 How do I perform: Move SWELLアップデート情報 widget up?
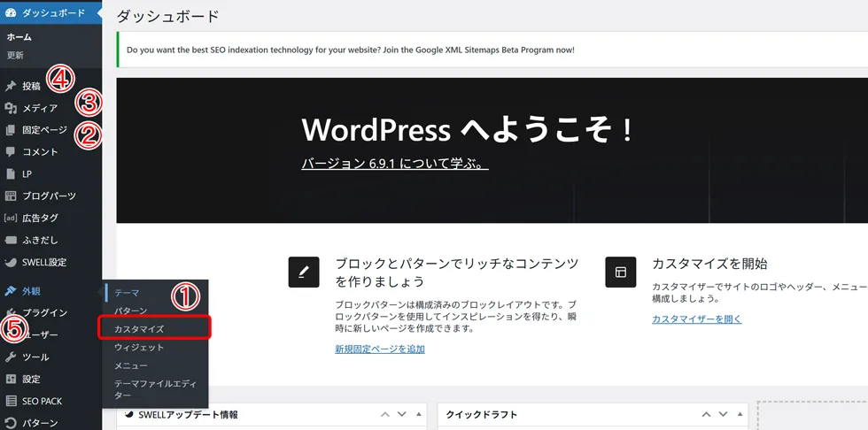coord(385,415)
